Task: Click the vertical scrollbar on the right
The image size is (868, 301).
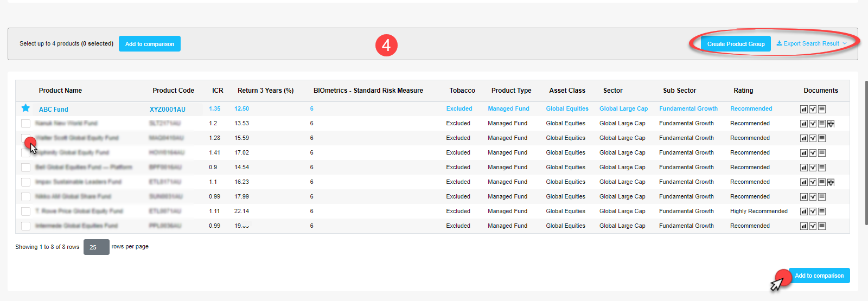Action: pos(866,152)
